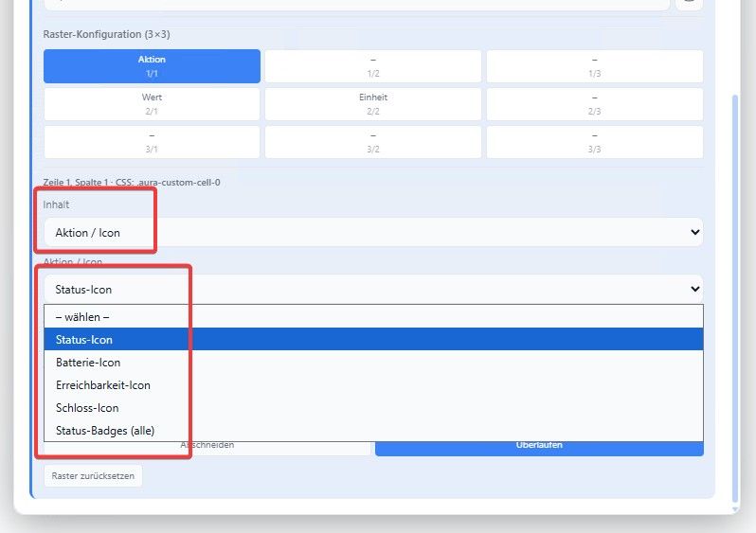Select the Einheit 2/2 grid cell
Viewport: 756px width, 533px height.
(x=373, y=104)
